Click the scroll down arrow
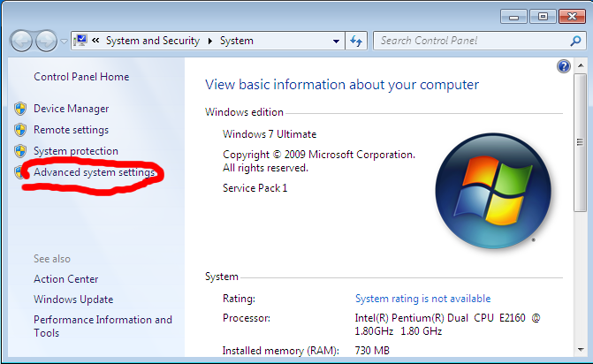The height and width of the screenshot is (364, 593). click(581, 350)
